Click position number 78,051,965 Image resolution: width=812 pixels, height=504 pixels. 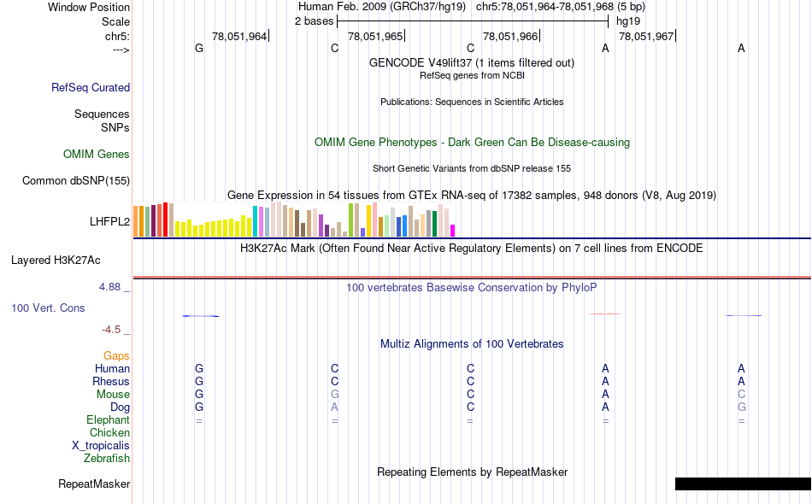(x=375, y=36)
